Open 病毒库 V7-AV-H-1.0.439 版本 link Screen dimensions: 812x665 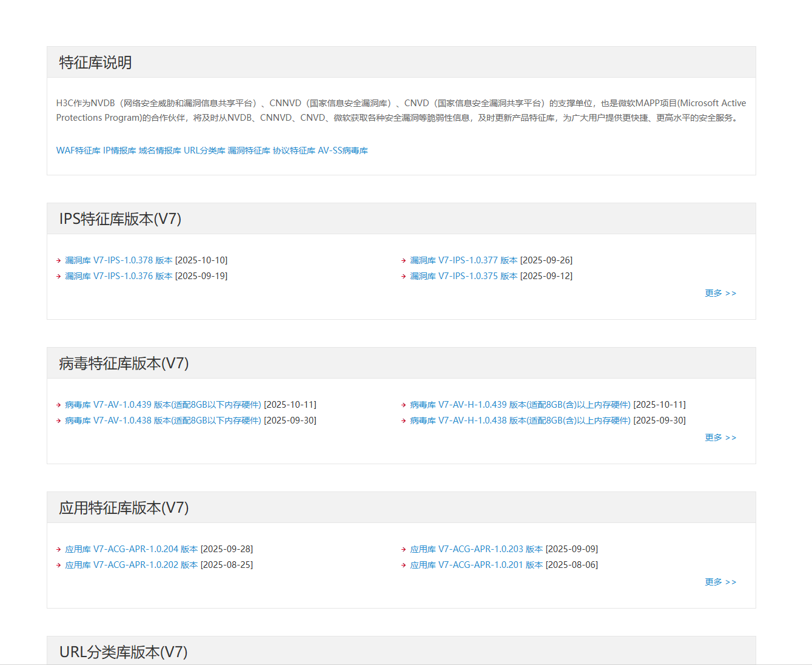pos(520,405)
